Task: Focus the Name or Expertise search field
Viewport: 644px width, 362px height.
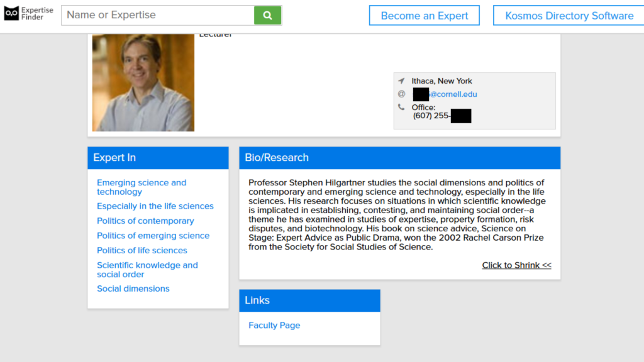Action: (158, 15)
